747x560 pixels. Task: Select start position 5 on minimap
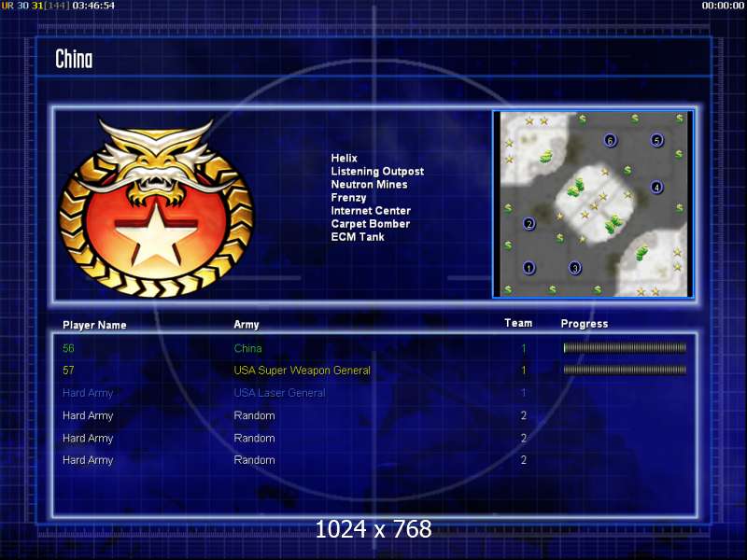[657, 141]
